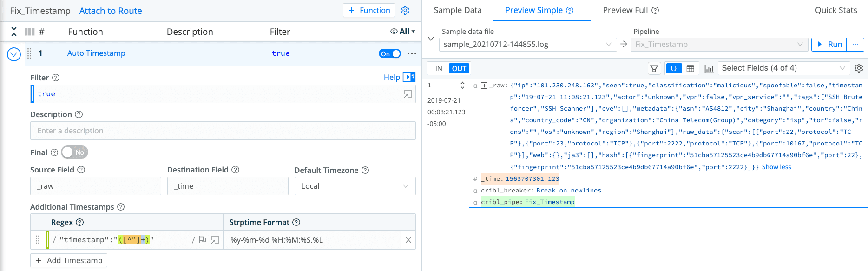The height and width of the screenshot is (271, 868).
Task: Expand the Filter expression editor
Action: pyautogui.click(x=408, y=94)
